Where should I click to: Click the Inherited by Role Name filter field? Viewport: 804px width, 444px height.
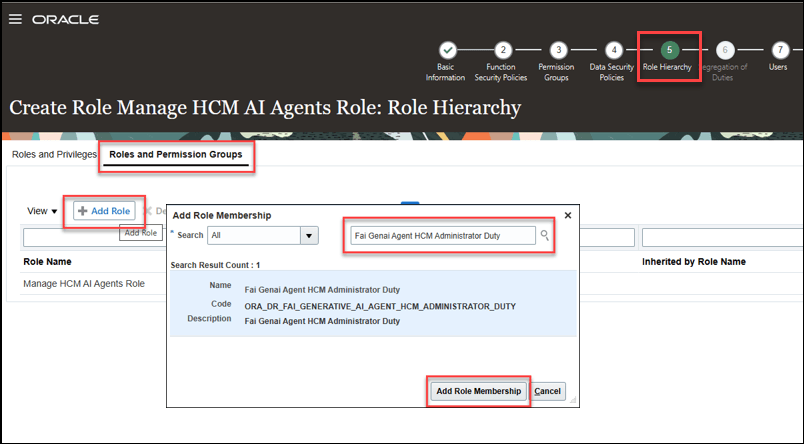[x=722, y=237]
